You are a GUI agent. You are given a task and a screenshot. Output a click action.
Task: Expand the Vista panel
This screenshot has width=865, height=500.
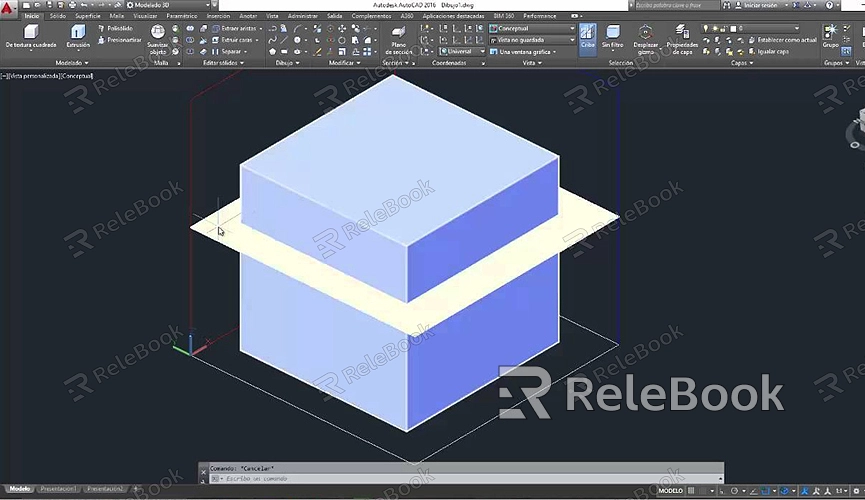click(532, 63)
